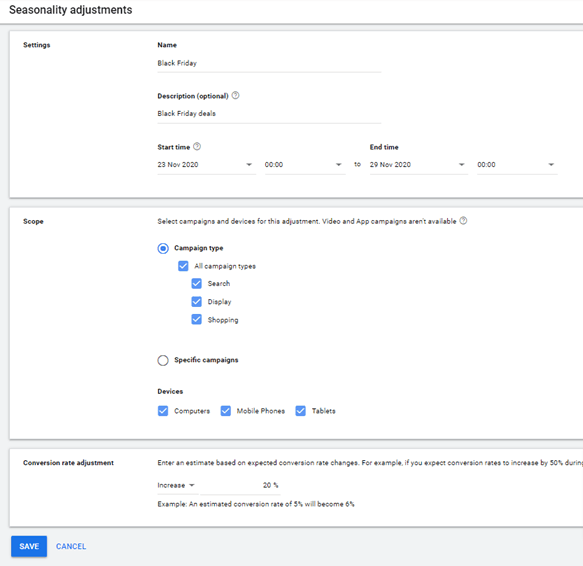
Task: Open the start time 00:00 dropdown
Action: point(305,165)
